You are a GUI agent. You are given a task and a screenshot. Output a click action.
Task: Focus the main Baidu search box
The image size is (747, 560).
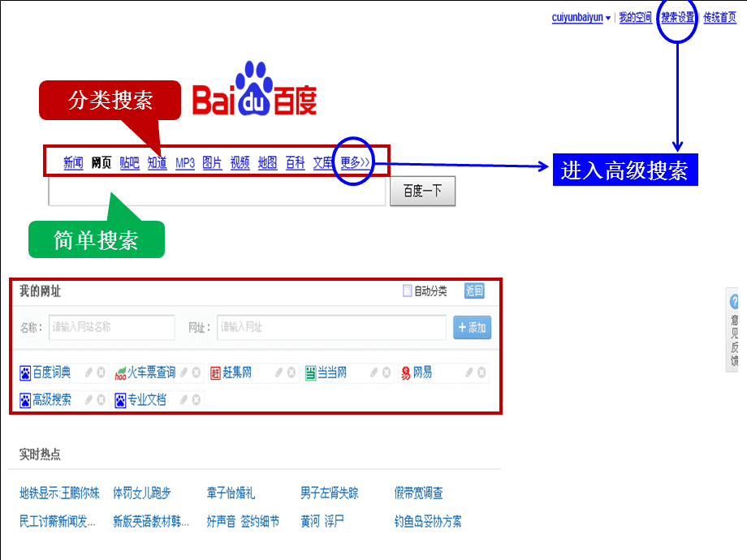point(217,192)
